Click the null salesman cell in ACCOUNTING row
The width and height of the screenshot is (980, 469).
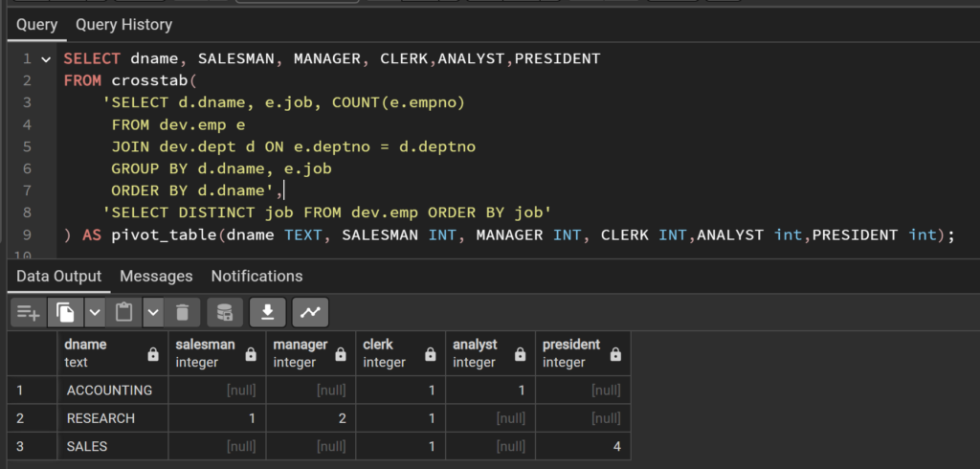pos(217,391)
